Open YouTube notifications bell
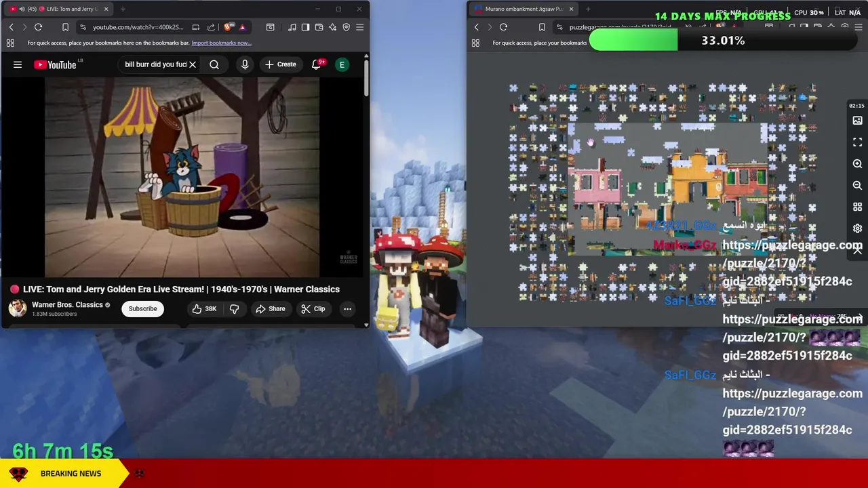 (316, 64)
